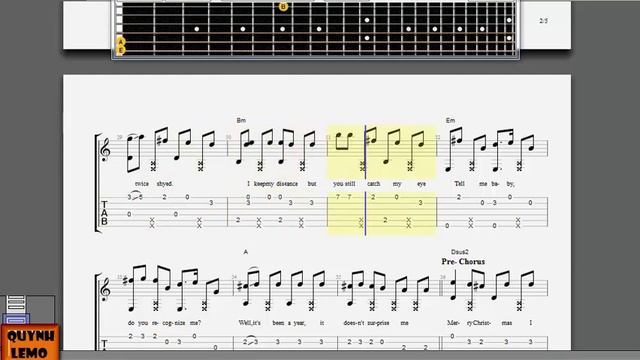Select the A chord label above the second system
Image resolution: width=640 pixels, height=360 pixels.
pyautogui.click(x=246, y=252)
